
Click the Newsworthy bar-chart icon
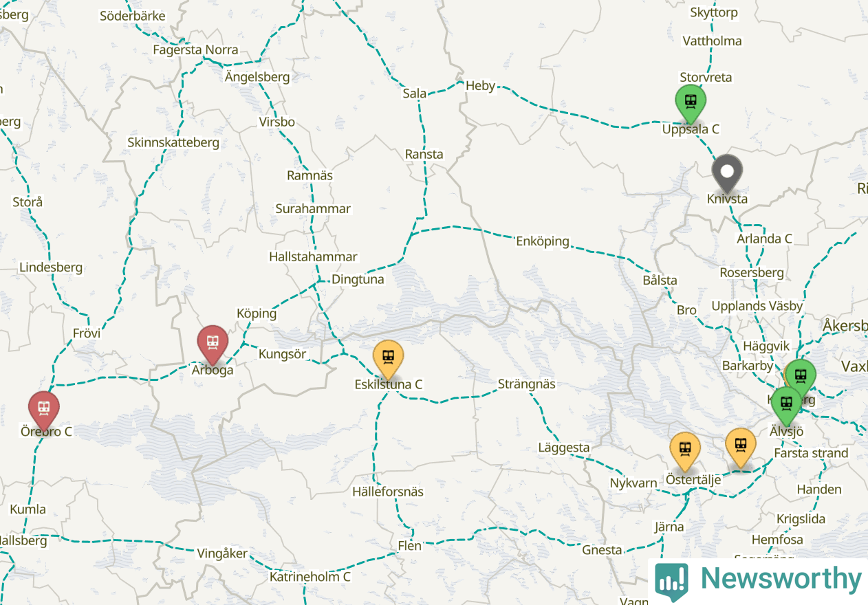pyautogui.click(x=671, y=580)
